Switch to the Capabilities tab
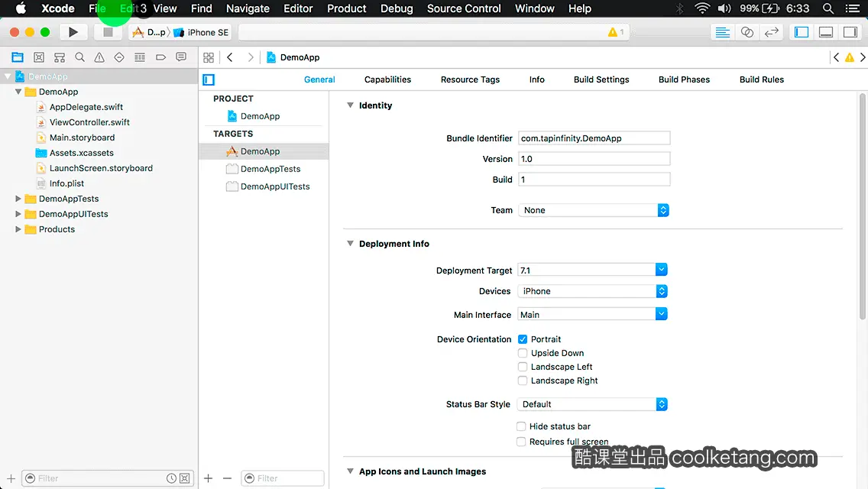Image resolution: width=868 pixels, height=489 pixels. [387, 79]
